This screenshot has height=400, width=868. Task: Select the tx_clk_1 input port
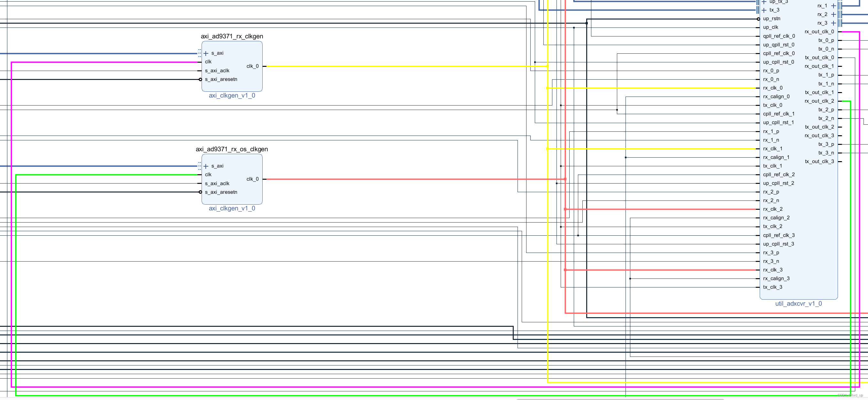(772, 166)
